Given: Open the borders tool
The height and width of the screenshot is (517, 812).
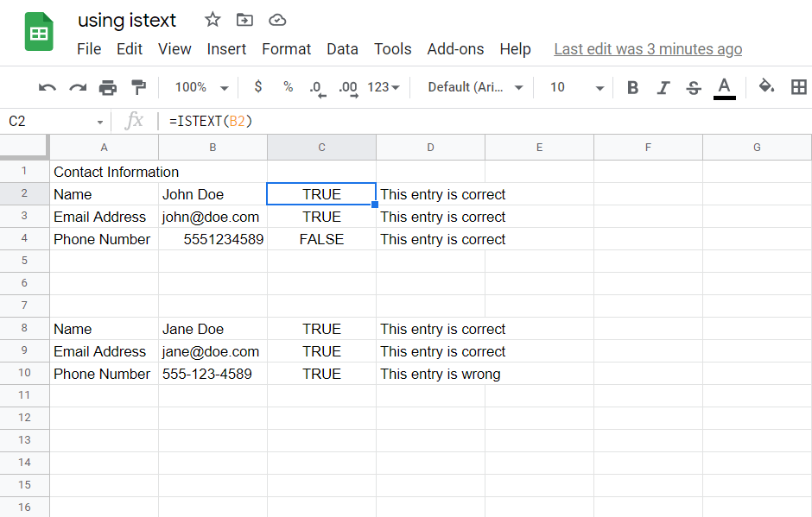Looking at the screenshot, I should pos(799,87).
